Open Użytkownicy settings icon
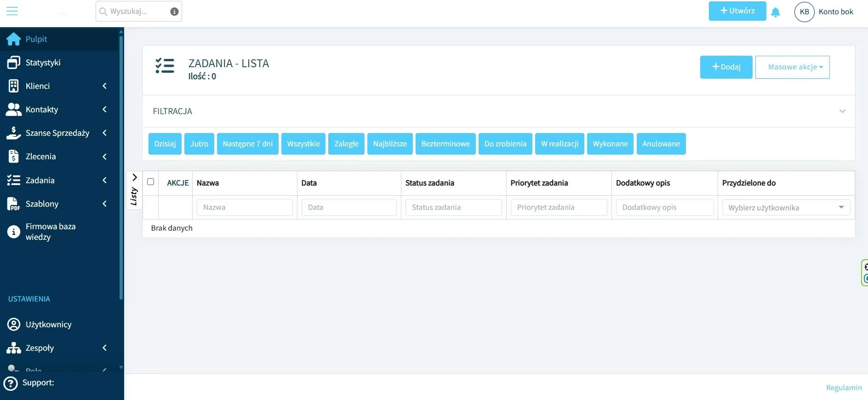The height and width of the screenshot is (400, 868). (x=14, y=325)
